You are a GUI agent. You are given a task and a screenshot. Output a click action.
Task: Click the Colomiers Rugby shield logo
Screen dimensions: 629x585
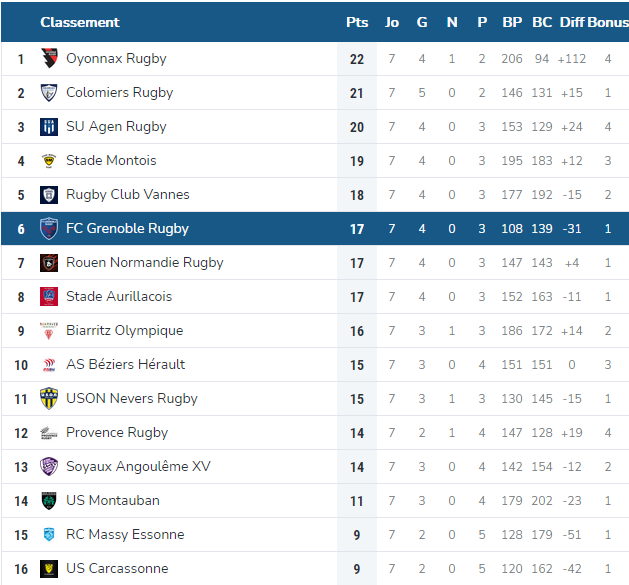[x=49, y=93]
